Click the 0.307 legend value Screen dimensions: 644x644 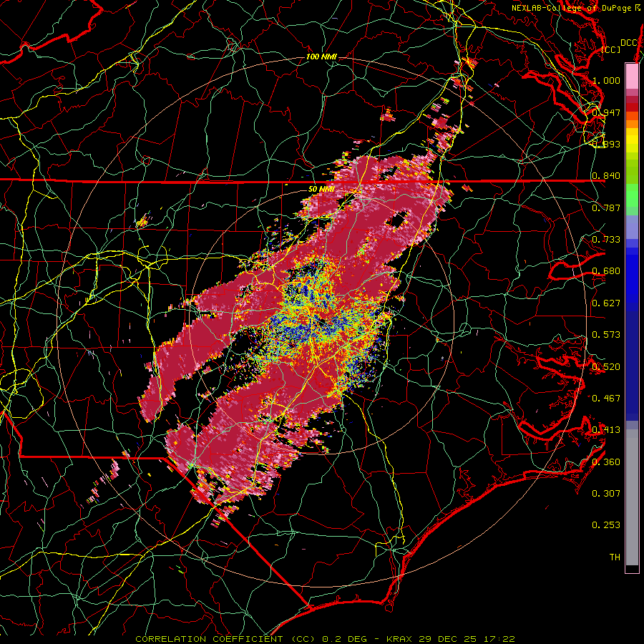click(x=606, y=494)
